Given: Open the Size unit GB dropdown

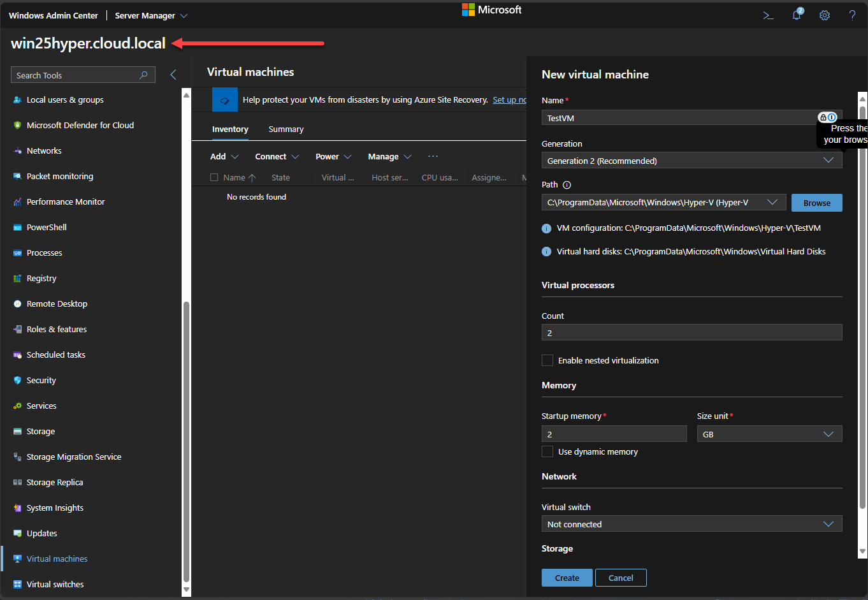Looking at the screenshot, I should coord(769,434).
